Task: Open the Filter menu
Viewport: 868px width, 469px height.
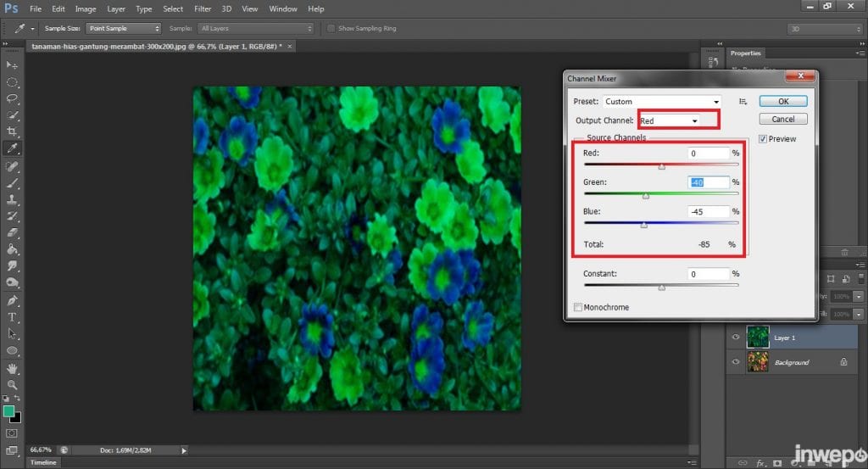Action: click(203, 8)
